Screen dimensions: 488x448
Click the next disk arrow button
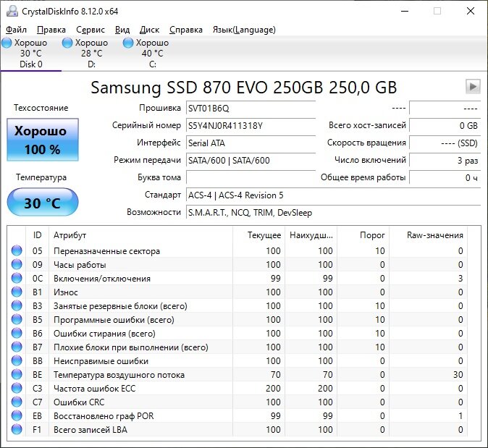pos(473,86)
